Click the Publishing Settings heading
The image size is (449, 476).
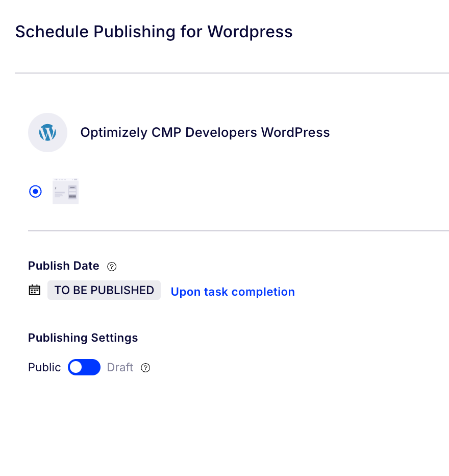[83, 338]
